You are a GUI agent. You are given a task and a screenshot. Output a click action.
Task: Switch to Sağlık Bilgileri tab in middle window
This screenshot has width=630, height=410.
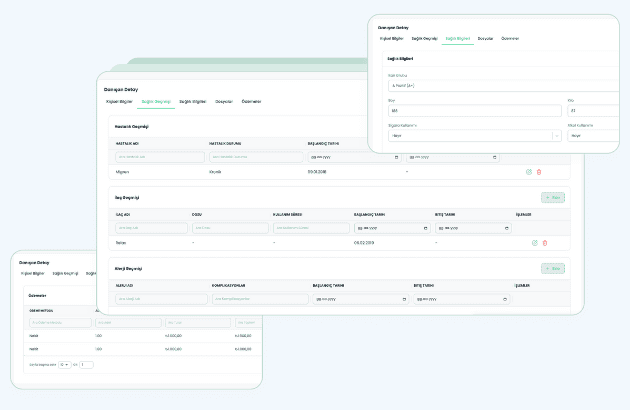tap(193, 102)
